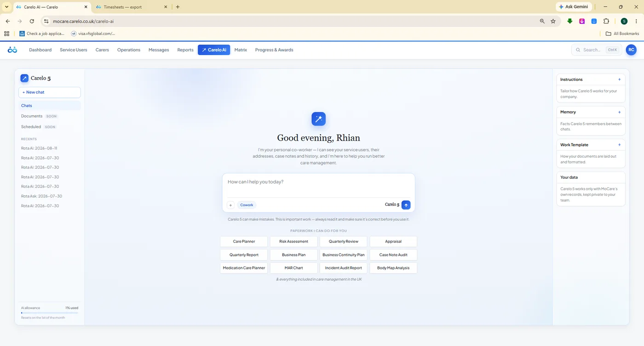Choose Case Note Audit

pos(393,255)
